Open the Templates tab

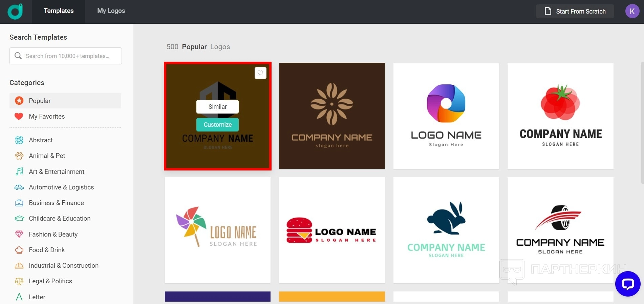pyautogui.click(x=59, y=11)
